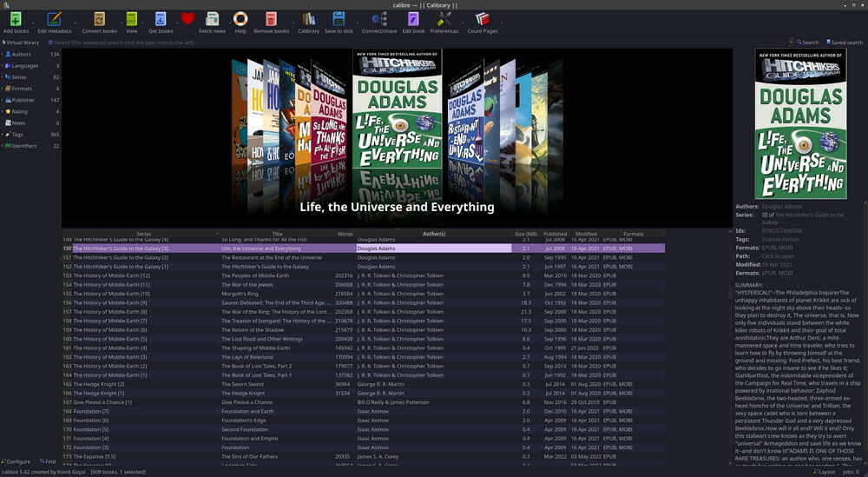The image size is (868, 477).
Task: Click the Add books toolbar icon
Action: [x=16, y=19]
